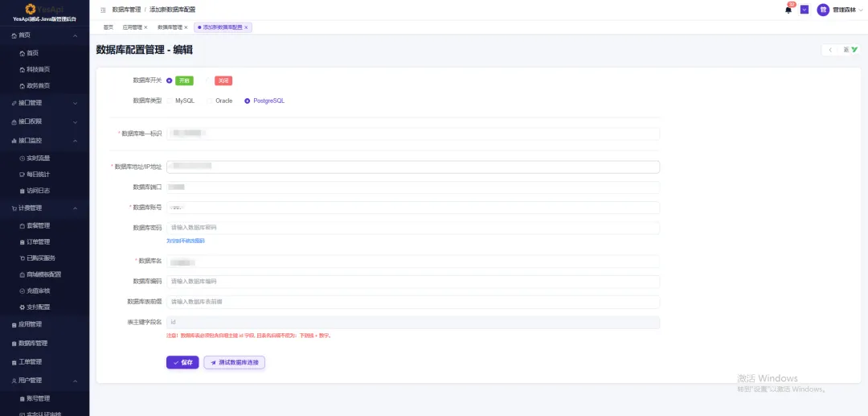The height and width of the screenshot is (416, 868).
Task: Click the sidebar collapse hamburger icon
Action: pyautogui.click(x=103, y=10)
